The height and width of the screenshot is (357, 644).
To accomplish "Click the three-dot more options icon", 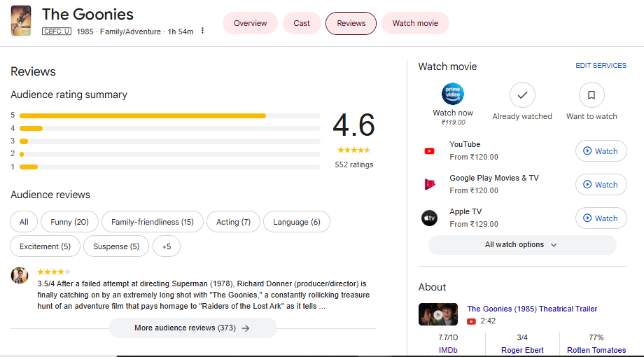I will tap(202, 31).
